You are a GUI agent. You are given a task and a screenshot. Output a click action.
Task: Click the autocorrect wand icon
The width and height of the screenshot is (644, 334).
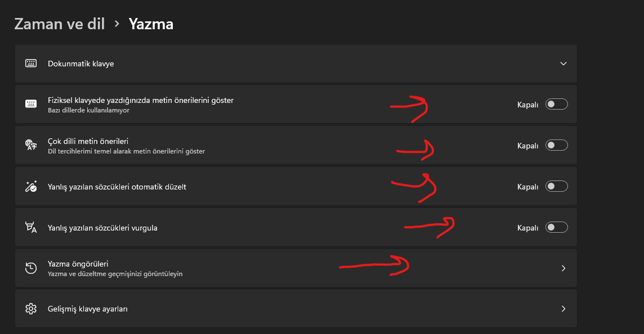tap(31, 186)
